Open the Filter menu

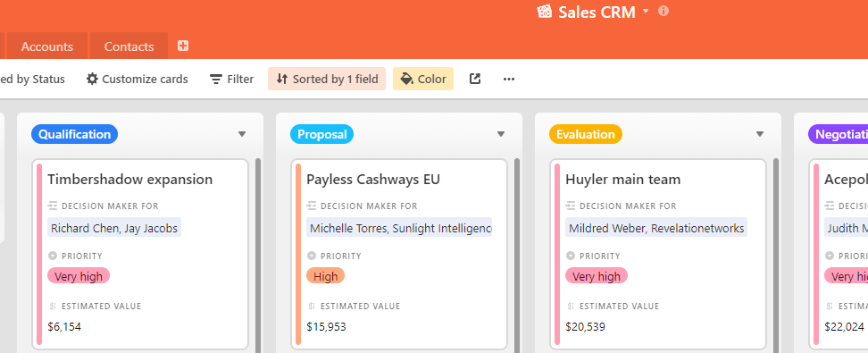(231, 79)
